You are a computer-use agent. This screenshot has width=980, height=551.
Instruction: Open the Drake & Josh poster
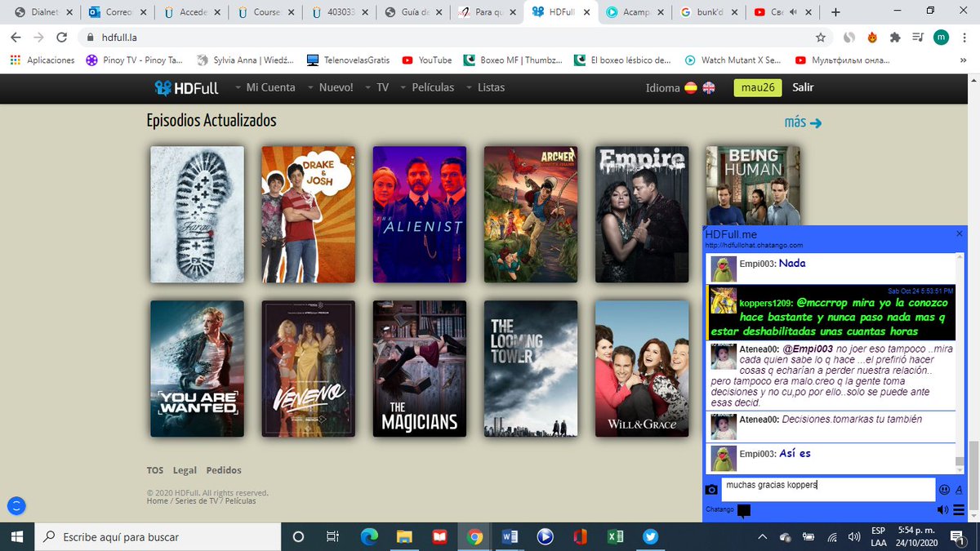click(x=308, y=215)
